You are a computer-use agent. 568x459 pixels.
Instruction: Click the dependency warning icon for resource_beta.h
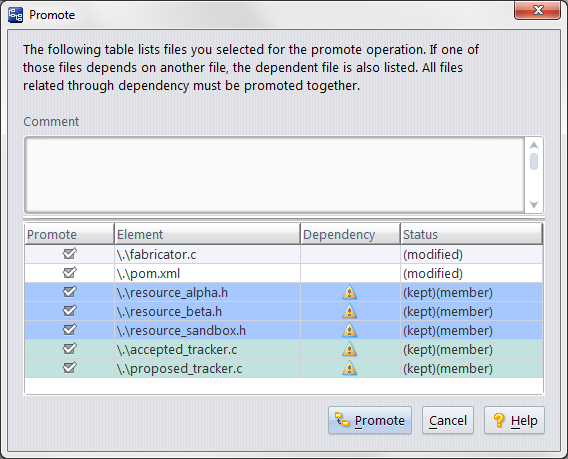pos(349,311)
